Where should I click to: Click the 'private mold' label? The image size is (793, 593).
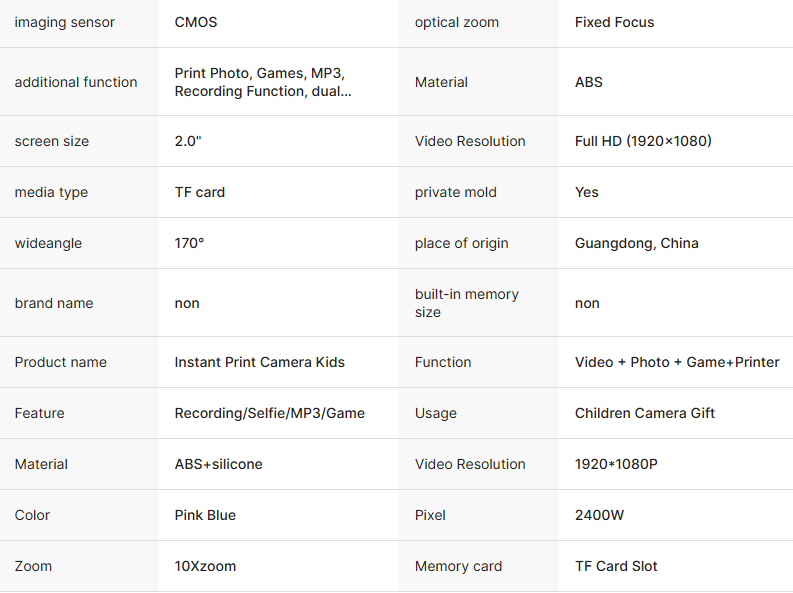[x=456, y=192]
